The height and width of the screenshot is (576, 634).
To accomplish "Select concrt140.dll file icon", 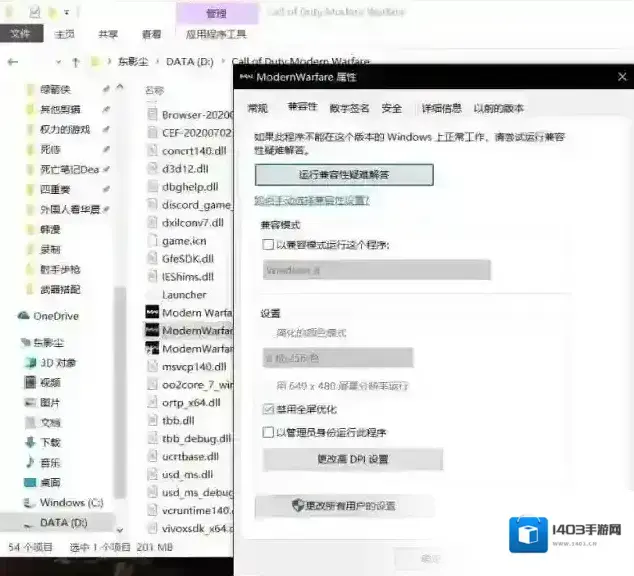I will 152,150.
